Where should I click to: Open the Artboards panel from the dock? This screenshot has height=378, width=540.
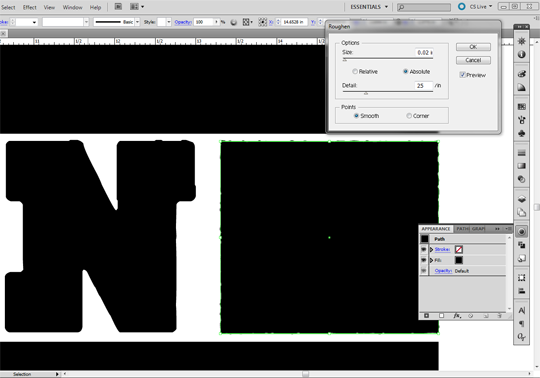(521, 212)
